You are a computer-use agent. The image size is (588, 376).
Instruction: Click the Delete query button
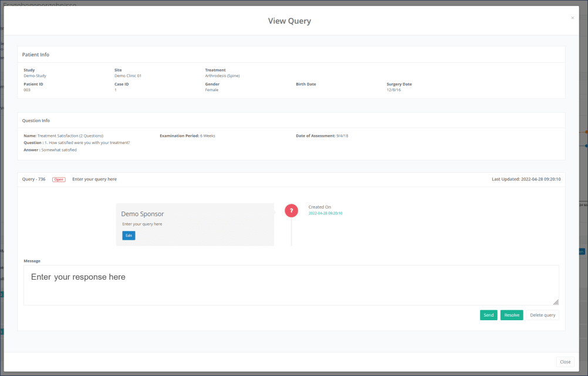tap(542, 315)
